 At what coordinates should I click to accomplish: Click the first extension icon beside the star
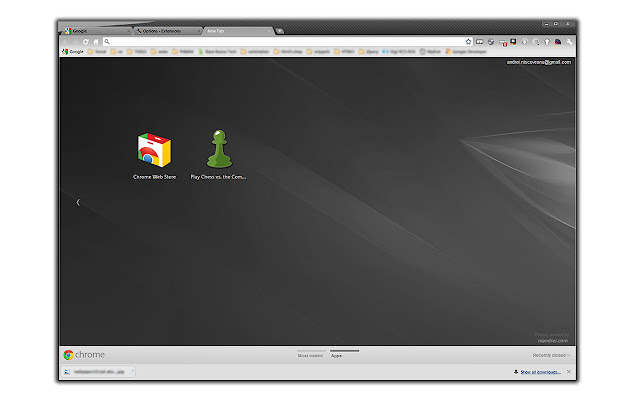coord(480,42)
